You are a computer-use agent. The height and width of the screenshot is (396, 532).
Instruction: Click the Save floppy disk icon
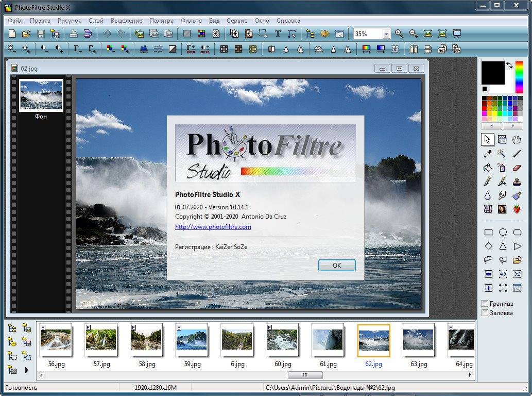click(41, 34)
